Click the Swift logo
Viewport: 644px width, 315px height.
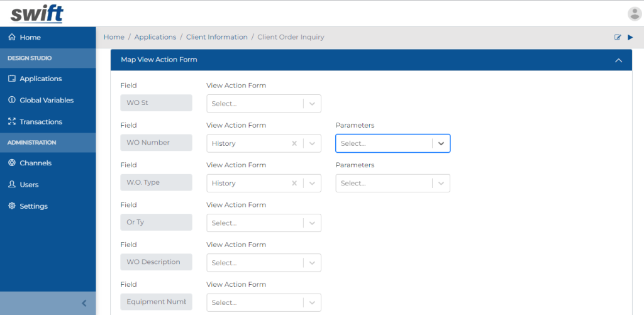pos(36,13)
